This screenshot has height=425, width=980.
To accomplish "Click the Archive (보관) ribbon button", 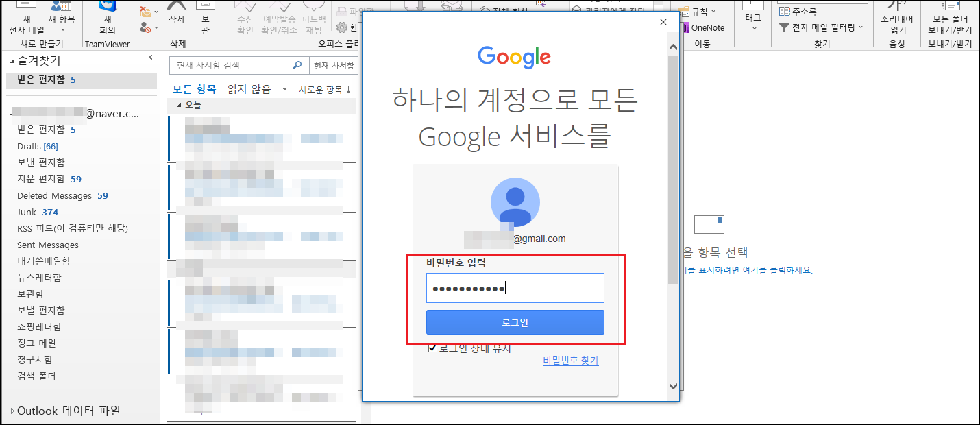I will point(206,16).
